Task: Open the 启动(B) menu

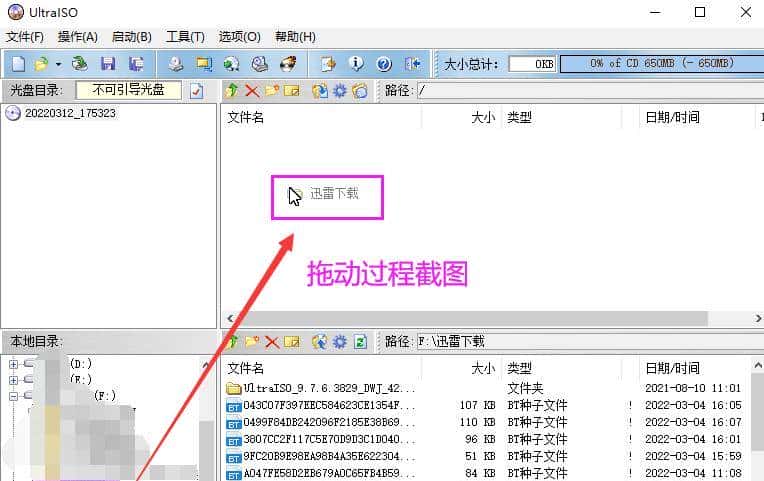Action: pyautogui.click(x=132, y=37)
